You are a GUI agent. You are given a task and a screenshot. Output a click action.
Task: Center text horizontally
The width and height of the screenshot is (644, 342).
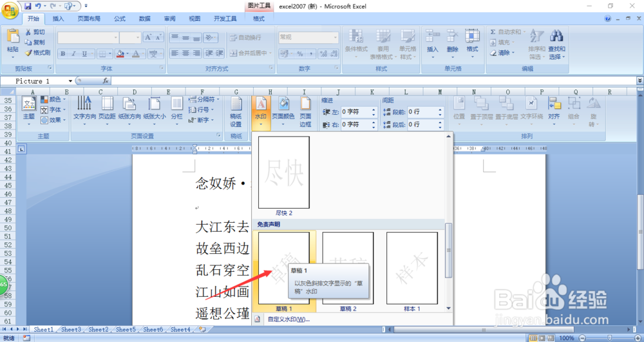[186, 53]
